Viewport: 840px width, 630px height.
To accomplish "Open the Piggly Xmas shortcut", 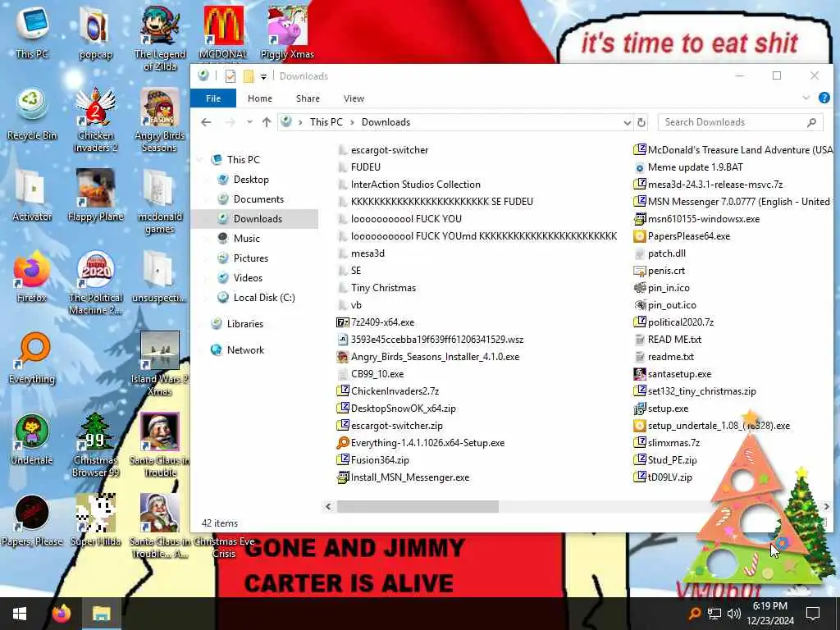I will tap(287, 32).
